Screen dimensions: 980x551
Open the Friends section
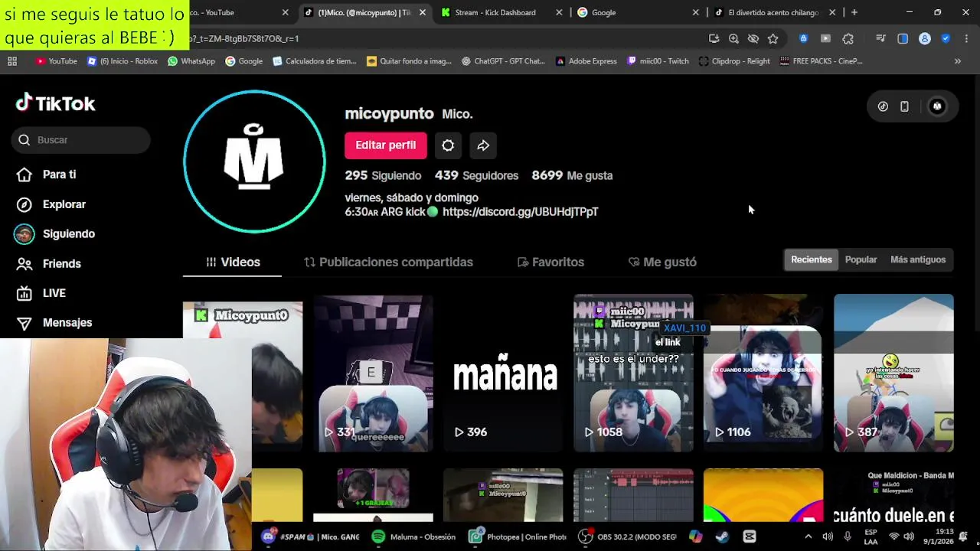tap(49, 263)
